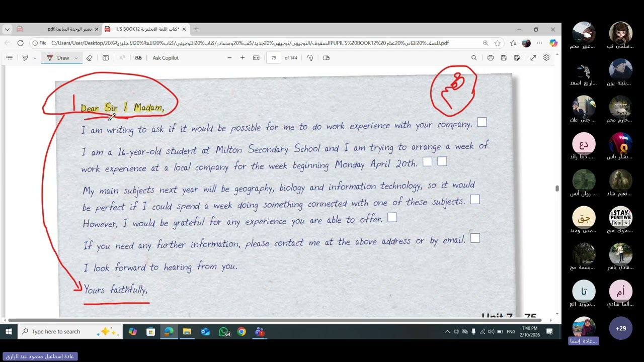Click 'Yours faithfully,' text in letter
The image size is (644, 362).
pos(116,290)
